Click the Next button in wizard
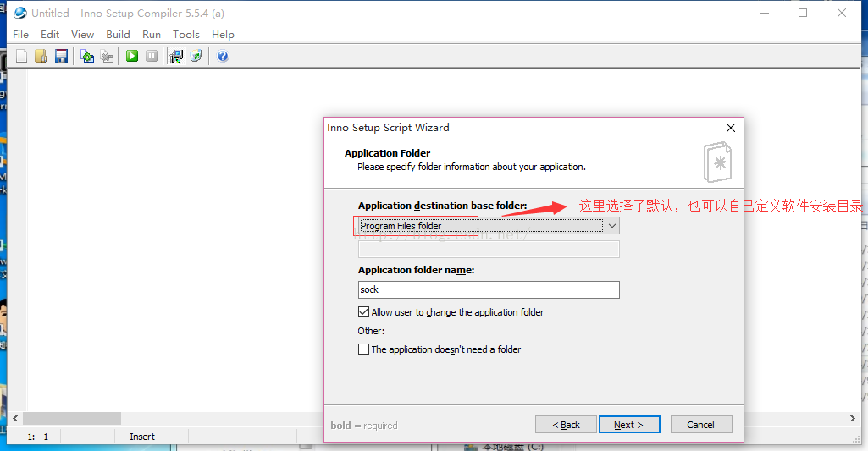This screenshot has height=451, width=868. tap(629, 425)
